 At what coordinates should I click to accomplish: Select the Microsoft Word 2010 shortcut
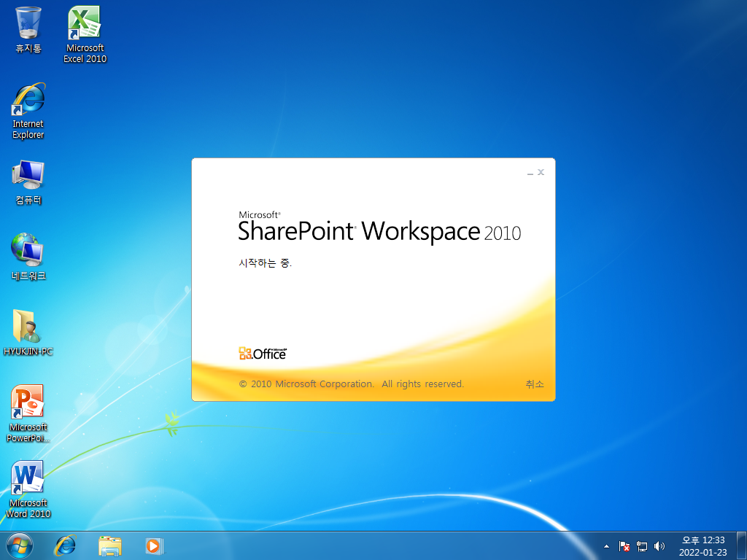click(28, 489)
